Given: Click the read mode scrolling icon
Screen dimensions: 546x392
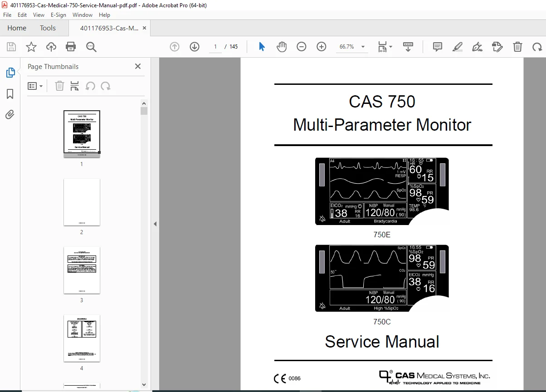Looking at the screenshot, I should coord(408,47).
